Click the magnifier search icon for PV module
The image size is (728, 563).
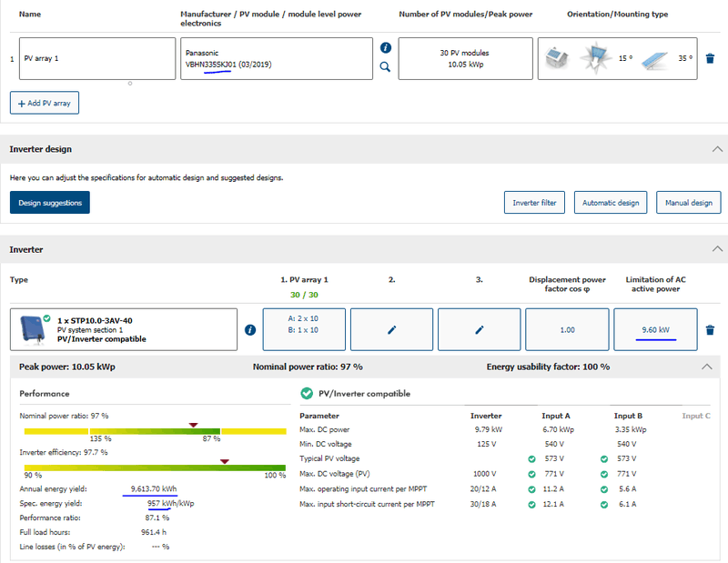(385, 66)
